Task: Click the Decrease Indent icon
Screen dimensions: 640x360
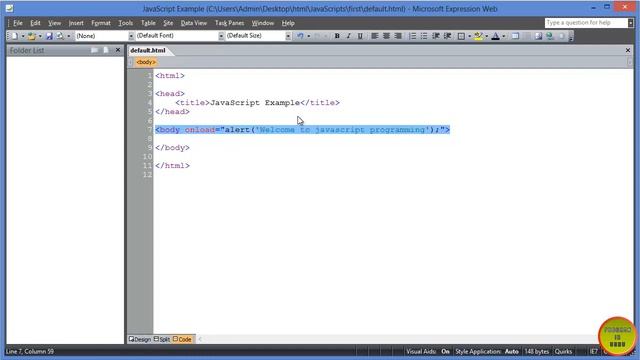Action: [x=436, y=36]
